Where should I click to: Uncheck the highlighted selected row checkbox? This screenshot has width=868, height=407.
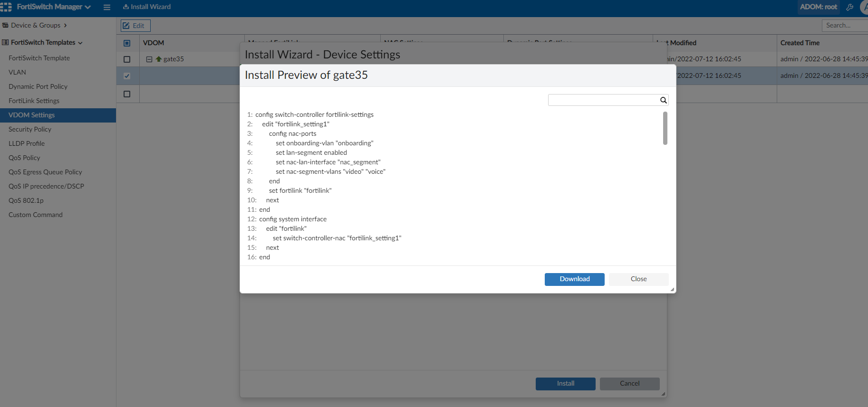coord(127,76)
